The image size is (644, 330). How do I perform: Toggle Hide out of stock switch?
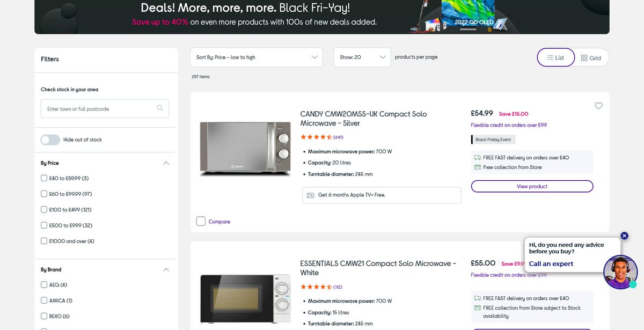pyautogui.click(x=50, y=140)
